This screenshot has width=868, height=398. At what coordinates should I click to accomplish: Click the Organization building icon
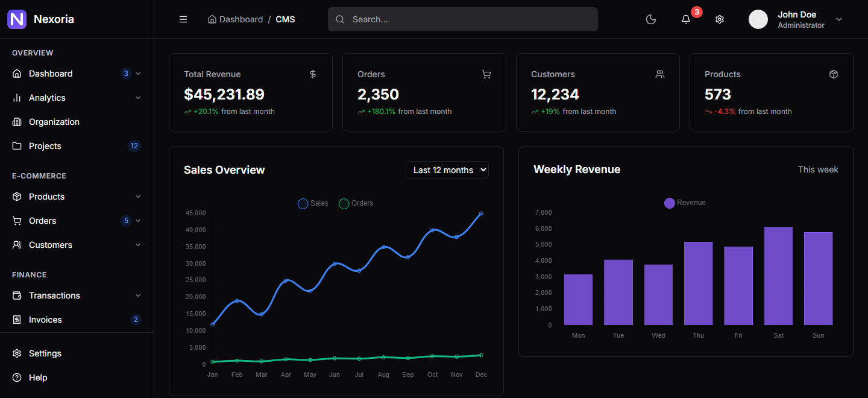(x=17, y=122)
